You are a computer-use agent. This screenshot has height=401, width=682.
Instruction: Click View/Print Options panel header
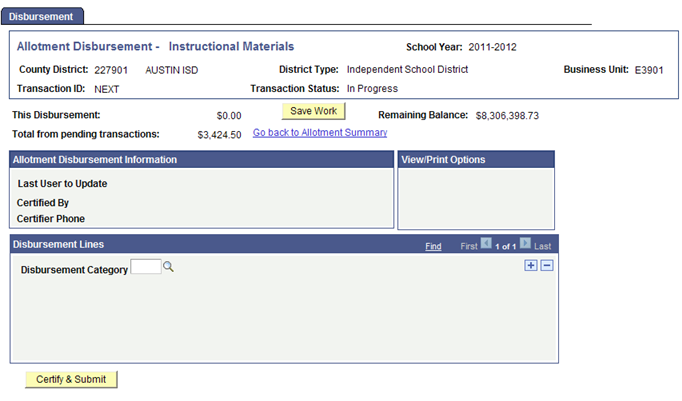[476, 160]
